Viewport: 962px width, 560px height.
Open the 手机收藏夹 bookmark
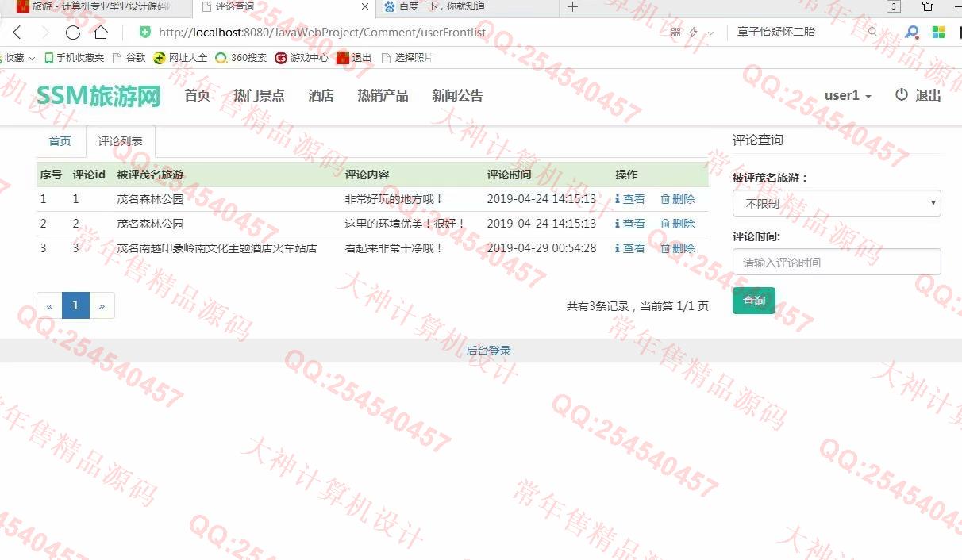[75, 58]
